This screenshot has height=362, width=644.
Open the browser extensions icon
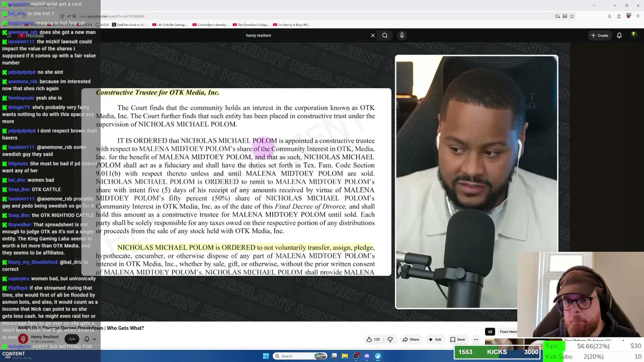[x=619, y=16]
